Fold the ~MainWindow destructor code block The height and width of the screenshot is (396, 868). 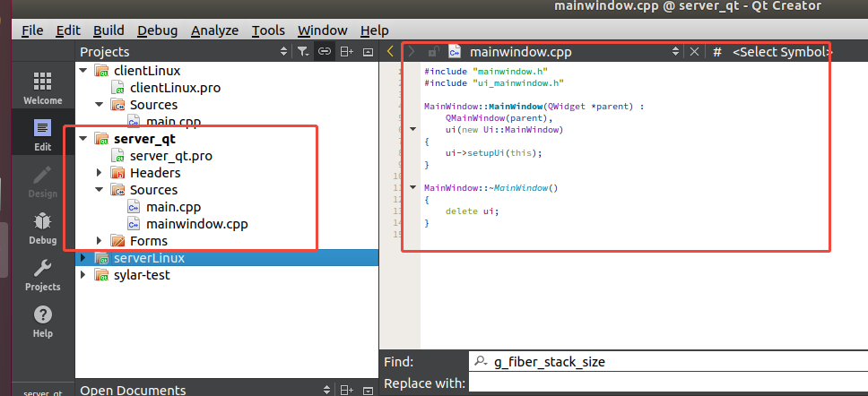pos(412,187)
